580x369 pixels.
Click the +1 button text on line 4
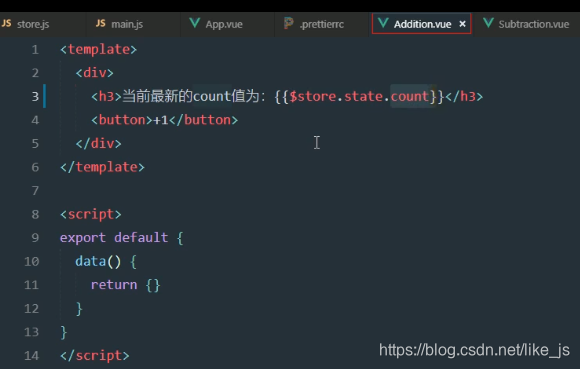(x=161, y=120)
